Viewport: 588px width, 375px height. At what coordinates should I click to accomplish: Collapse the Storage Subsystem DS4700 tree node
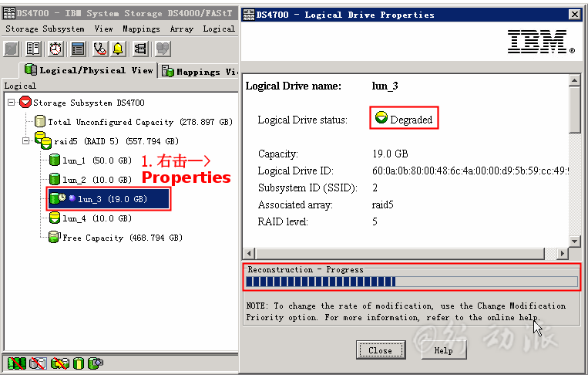[12, 102]
